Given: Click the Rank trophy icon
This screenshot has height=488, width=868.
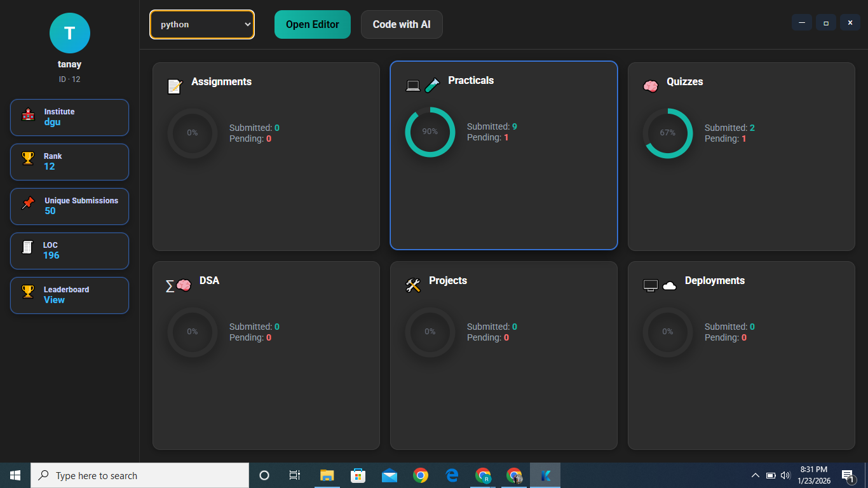Looking at the screenshot, I should (x=28, y=158).
